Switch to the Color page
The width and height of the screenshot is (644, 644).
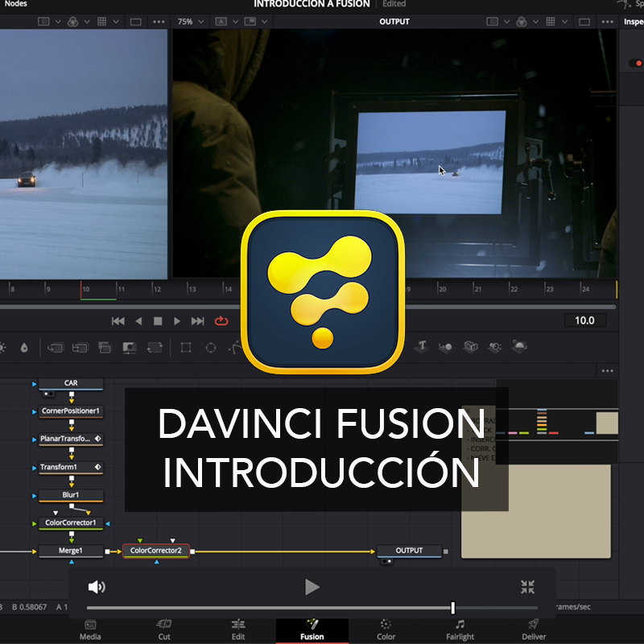coord(386,630)
